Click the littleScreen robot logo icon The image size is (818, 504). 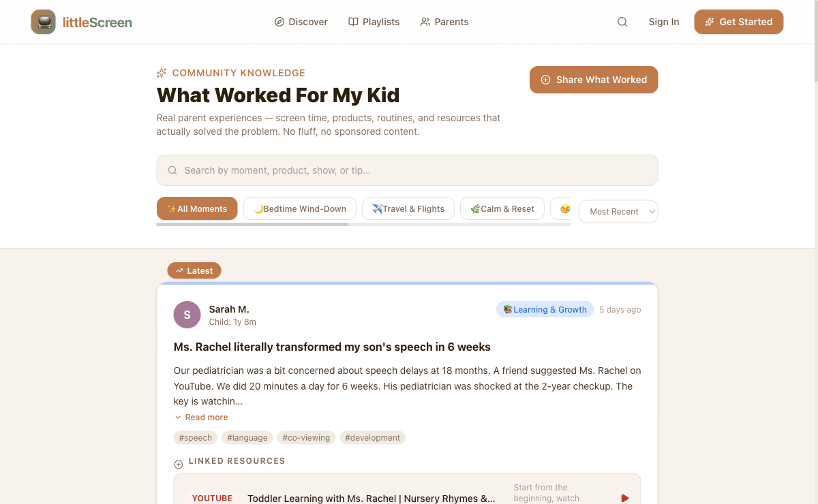43,22
